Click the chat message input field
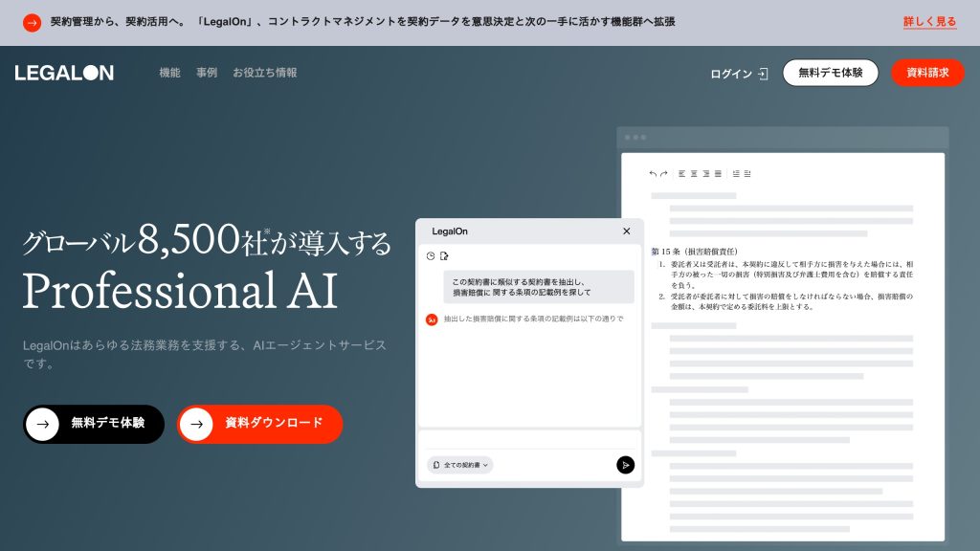 [x=529, y=439]
